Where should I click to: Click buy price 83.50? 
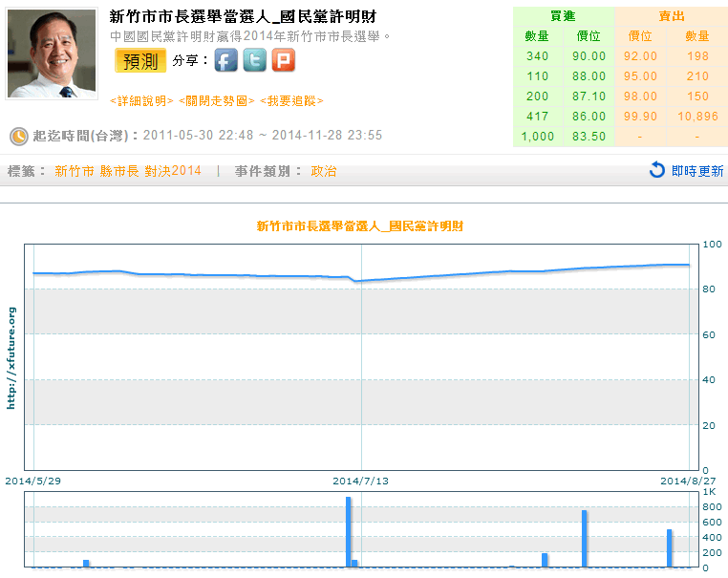tap(589, 136)
